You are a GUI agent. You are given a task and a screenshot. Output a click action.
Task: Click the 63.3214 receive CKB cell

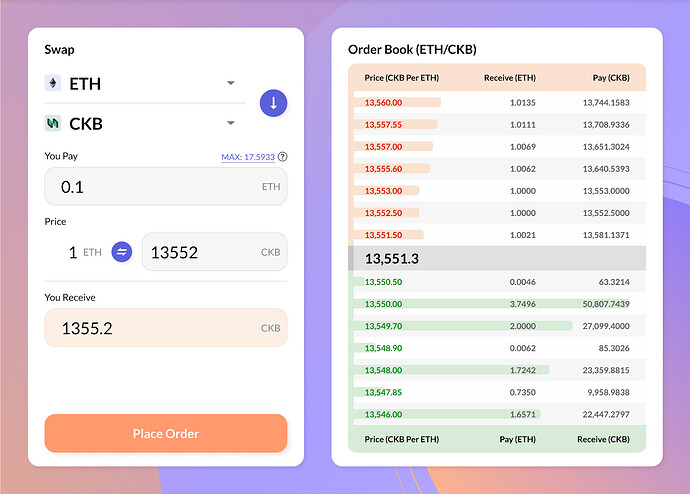point(614,282)
